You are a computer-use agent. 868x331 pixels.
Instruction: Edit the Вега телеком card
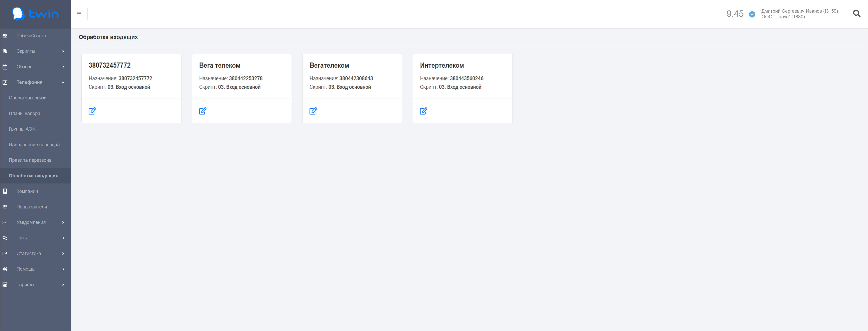click(203, 111)
